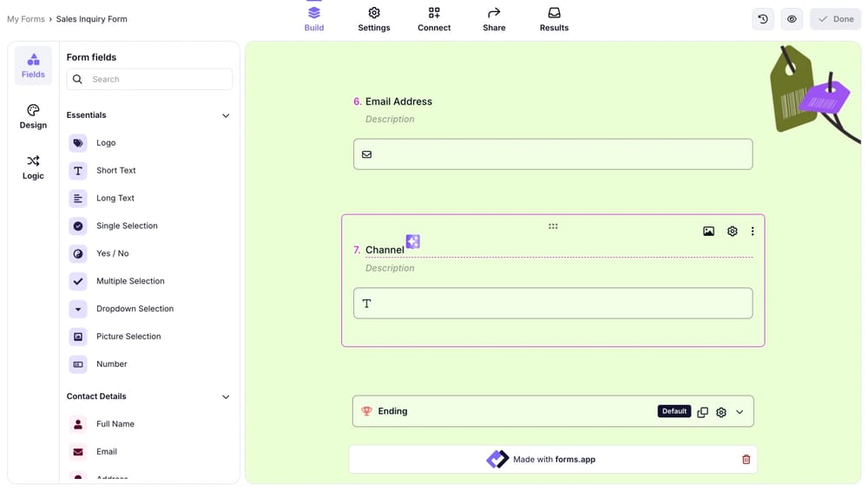Screen dimensions: 868x491
Task: Click the Default badge on Ending
Action: 674,411
